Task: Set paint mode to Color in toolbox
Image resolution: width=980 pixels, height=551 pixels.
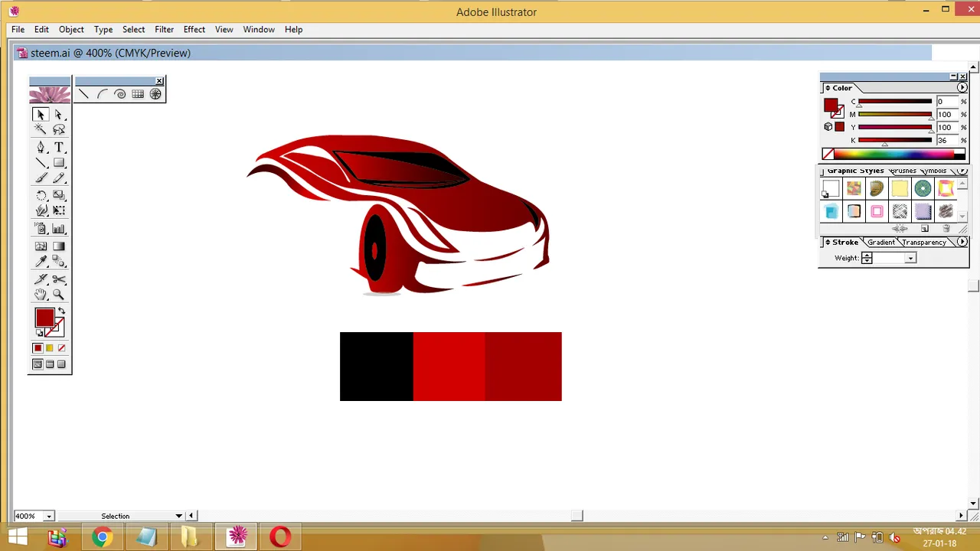Action: tap(38, 348)
